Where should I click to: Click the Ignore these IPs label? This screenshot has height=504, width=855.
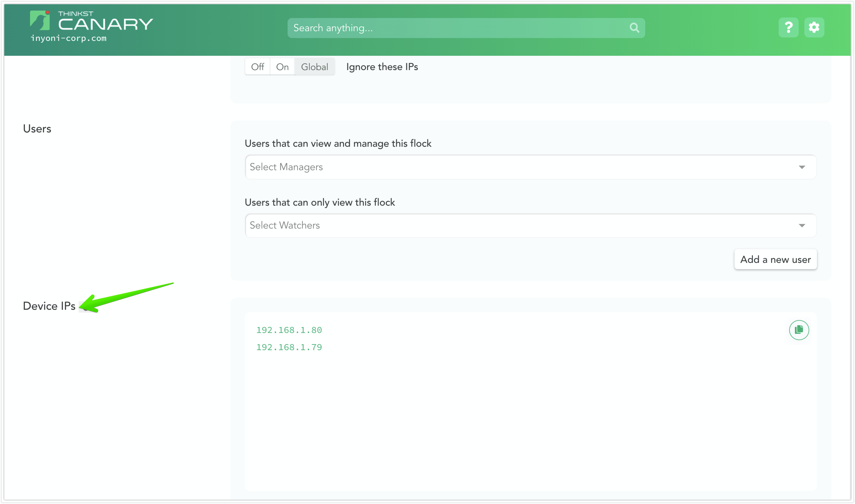click(382, 67)
